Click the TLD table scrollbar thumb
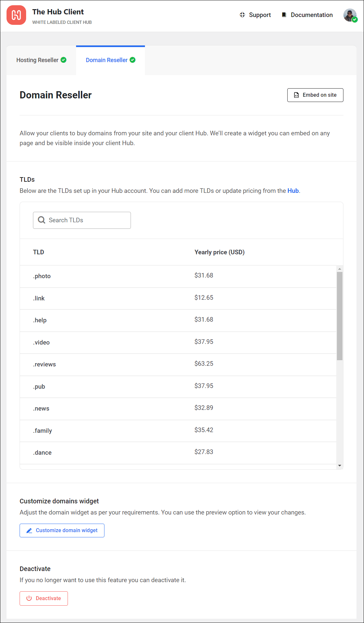The height and width of the screenshot is (623, 364). click(x=340, y=316)
